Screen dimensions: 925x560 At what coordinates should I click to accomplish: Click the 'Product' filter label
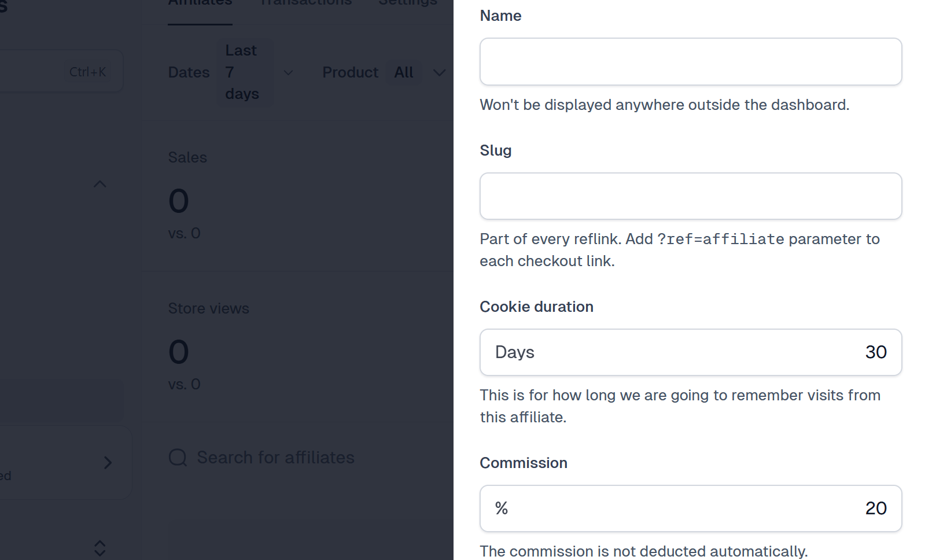350,72
